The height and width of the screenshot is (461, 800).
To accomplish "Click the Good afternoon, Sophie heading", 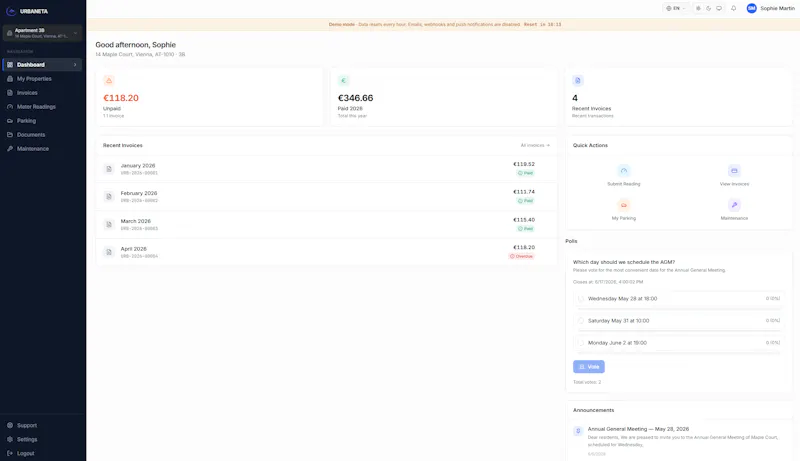I will tap(136, 45).
